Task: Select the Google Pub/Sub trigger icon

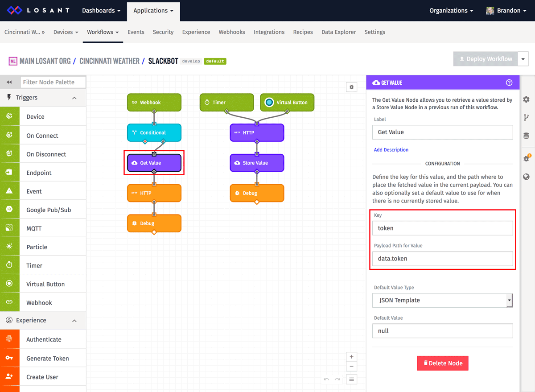Action: [x=9, y=210]
